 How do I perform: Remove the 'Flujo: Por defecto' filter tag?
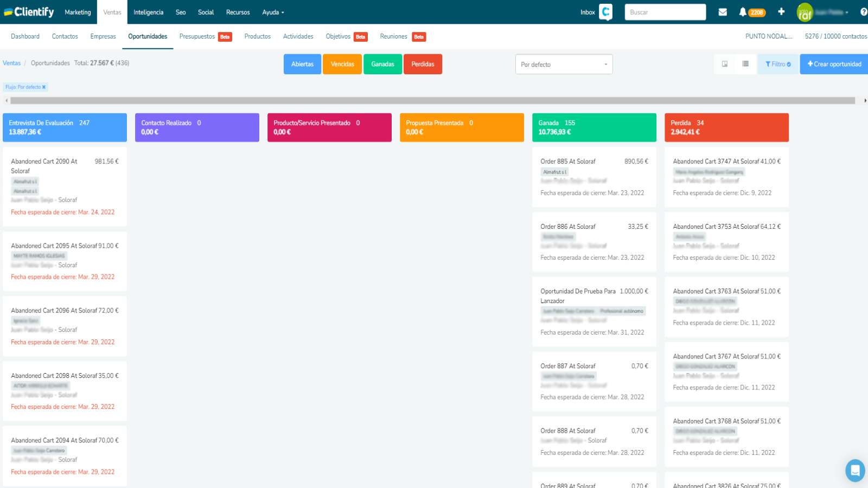pyautogui.click(x=44, y=87)
